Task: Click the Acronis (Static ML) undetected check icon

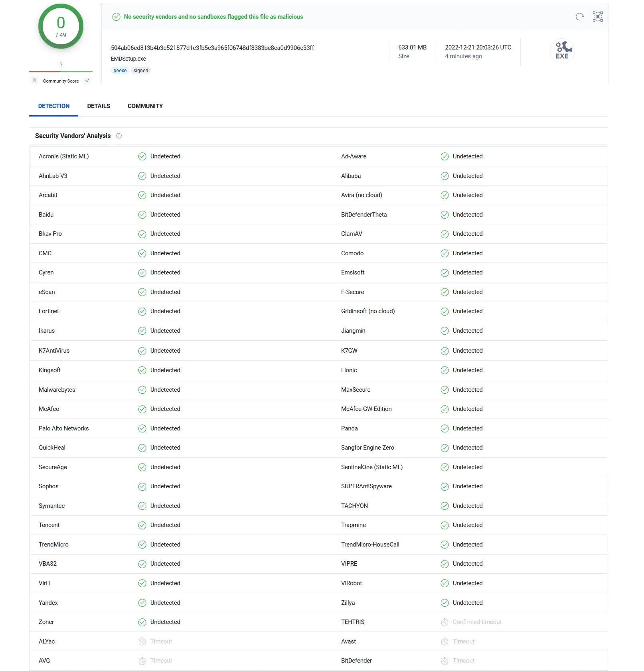Action: click(x=142, y=156)
